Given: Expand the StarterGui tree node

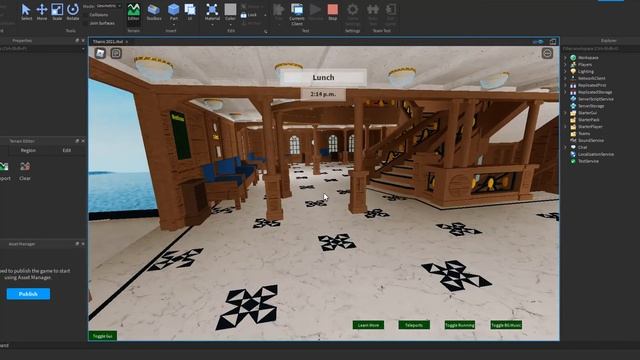Looking at the screenshot, I should tap(565, 113).
